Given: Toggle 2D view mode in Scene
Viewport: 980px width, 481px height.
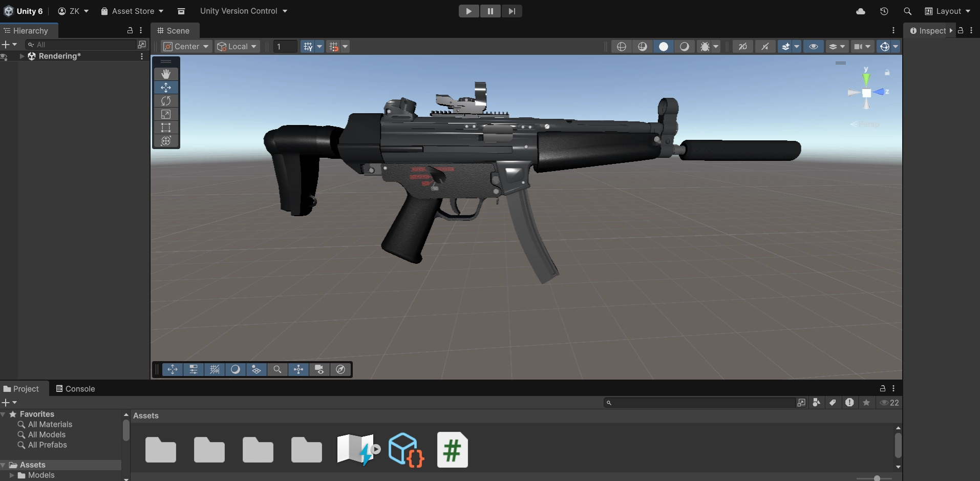Looking at the screenshot, I should [742, 47].
